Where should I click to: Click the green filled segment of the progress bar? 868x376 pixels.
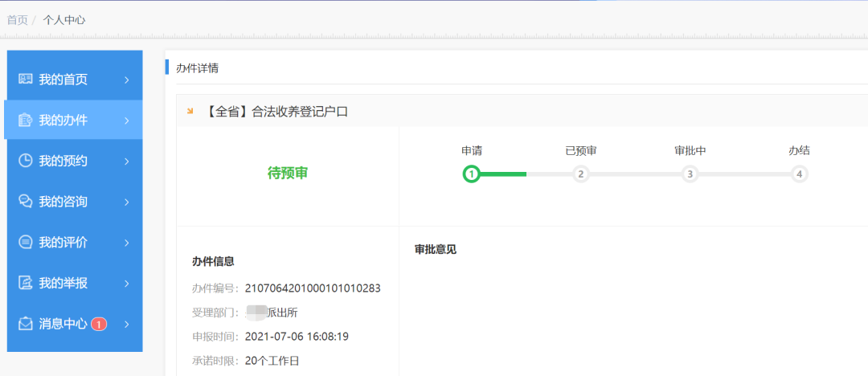point(503,174)
